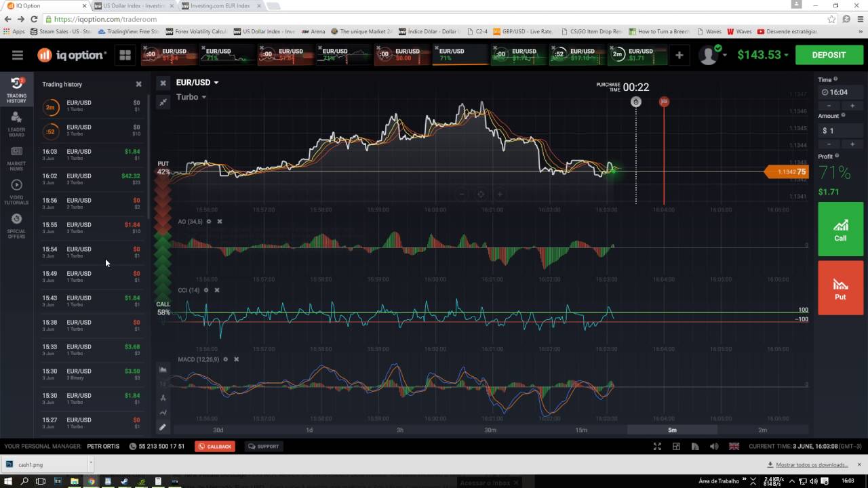Remove the MACD (12,26,9) indicator

tap(236, 359)
